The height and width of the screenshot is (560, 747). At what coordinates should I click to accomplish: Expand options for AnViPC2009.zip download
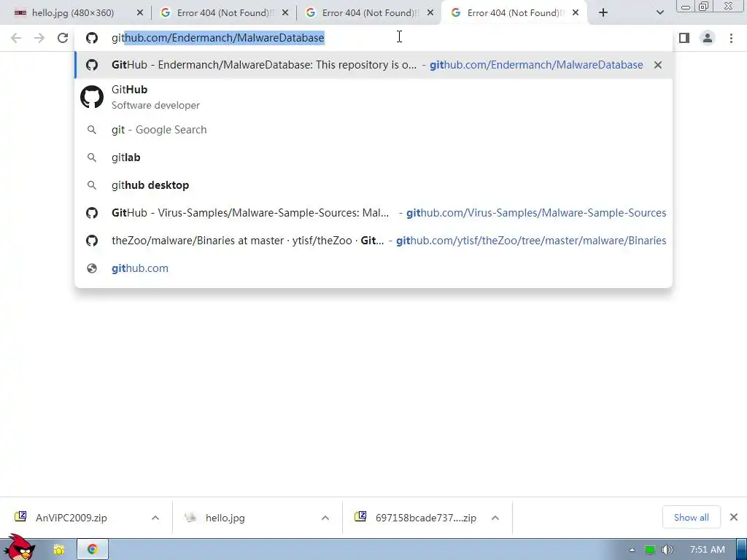coord(155,518)
